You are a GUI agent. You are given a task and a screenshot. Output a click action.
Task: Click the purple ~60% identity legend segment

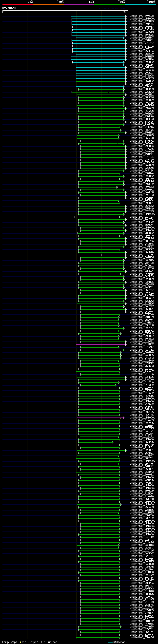79,4
